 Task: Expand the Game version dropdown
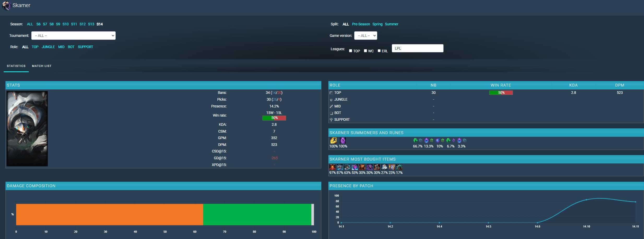[x=365, y=36]
